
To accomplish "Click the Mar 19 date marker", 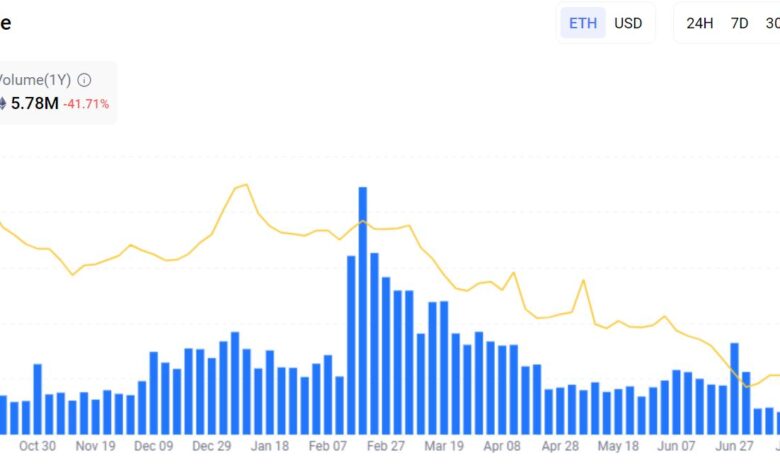I will (444, 447).
